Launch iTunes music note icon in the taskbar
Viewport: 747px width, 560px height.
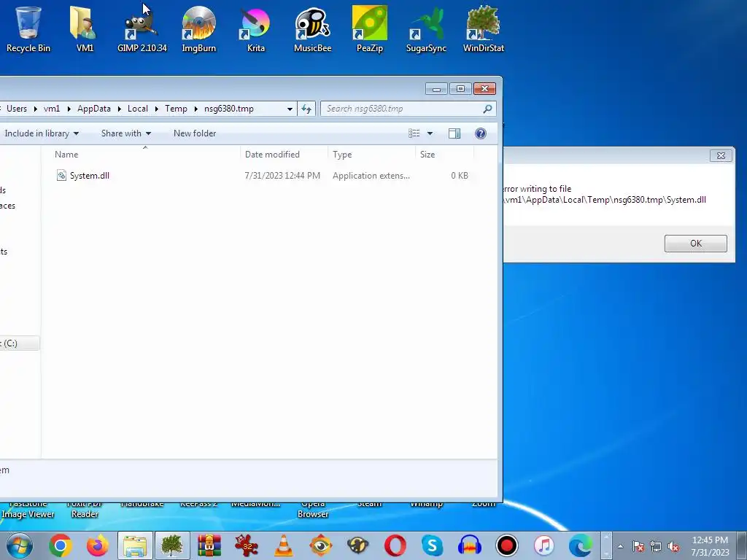click(544, 545)
